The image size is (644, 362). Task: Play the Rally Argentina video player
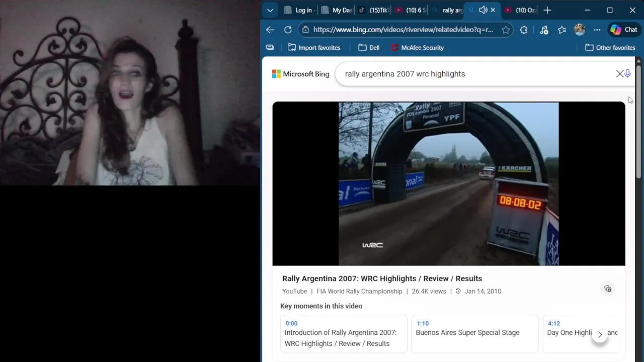coord(449,184)
